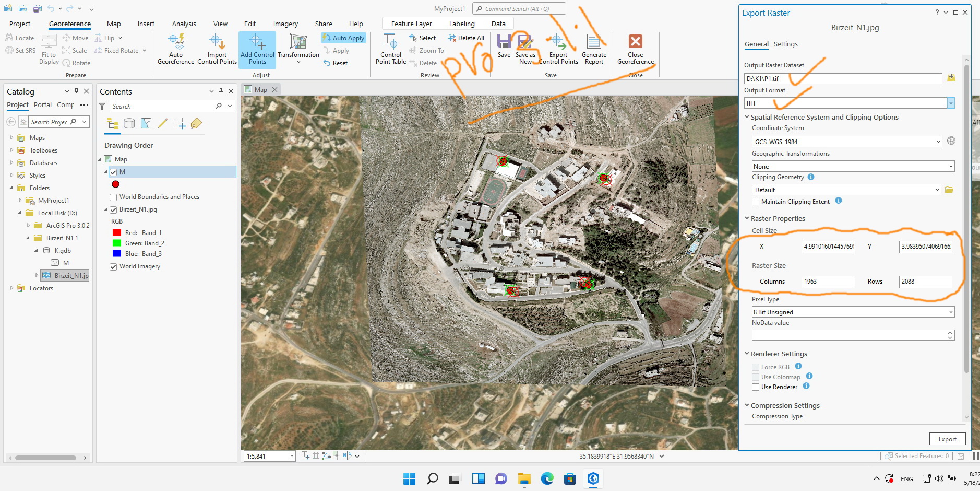Click the Export button
The height and width of the screenshot is (491, 980).
[x=947, y=439]
